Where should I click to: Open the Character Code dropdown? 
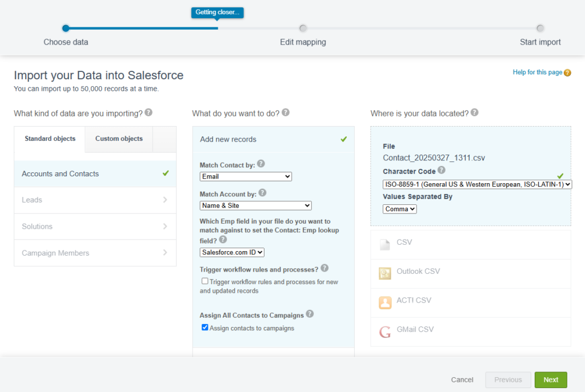pyautogui.click(x=477, y=184)
